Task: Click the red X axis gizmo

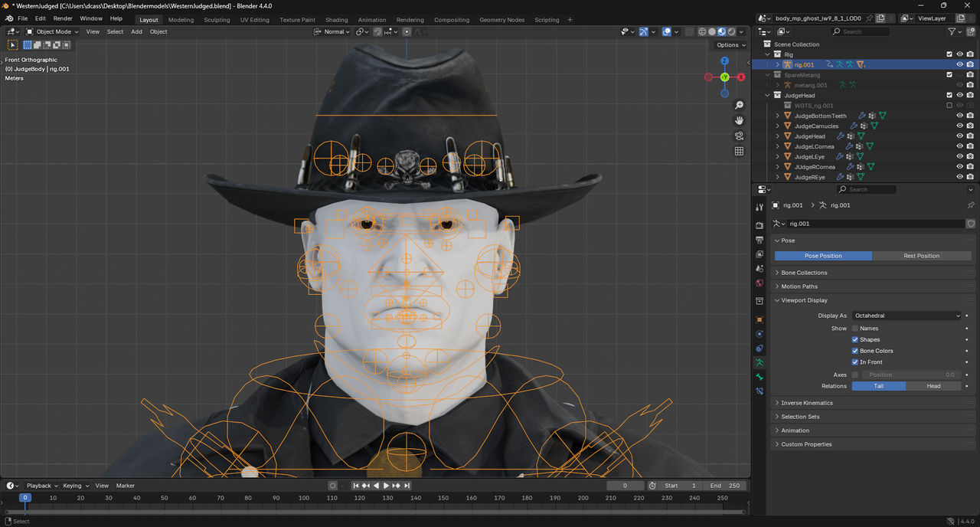Action: (x=741, y=77)
